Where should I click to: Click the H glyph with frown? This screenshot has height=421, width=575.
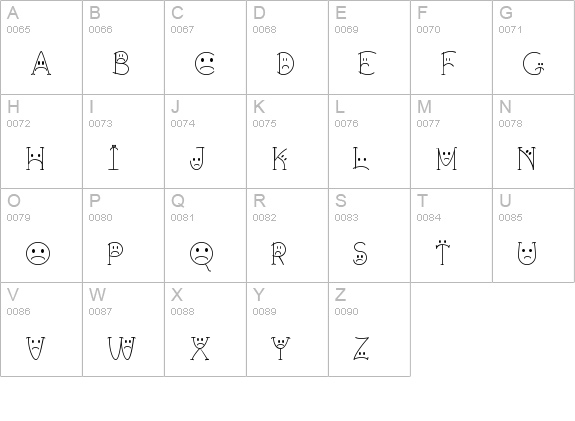[x=35, y=158]
